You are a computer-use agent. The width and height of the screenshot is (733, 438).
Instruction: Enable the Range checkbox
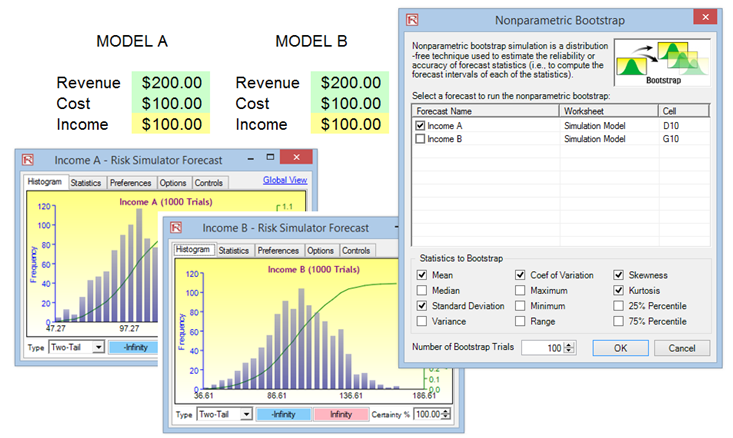(520, 321)
